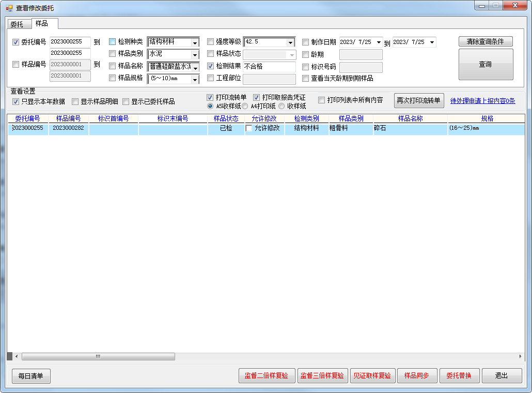Screen dimensions: 532x393
Task: Click the 检测结果 input field
Action: coord(269,67)
